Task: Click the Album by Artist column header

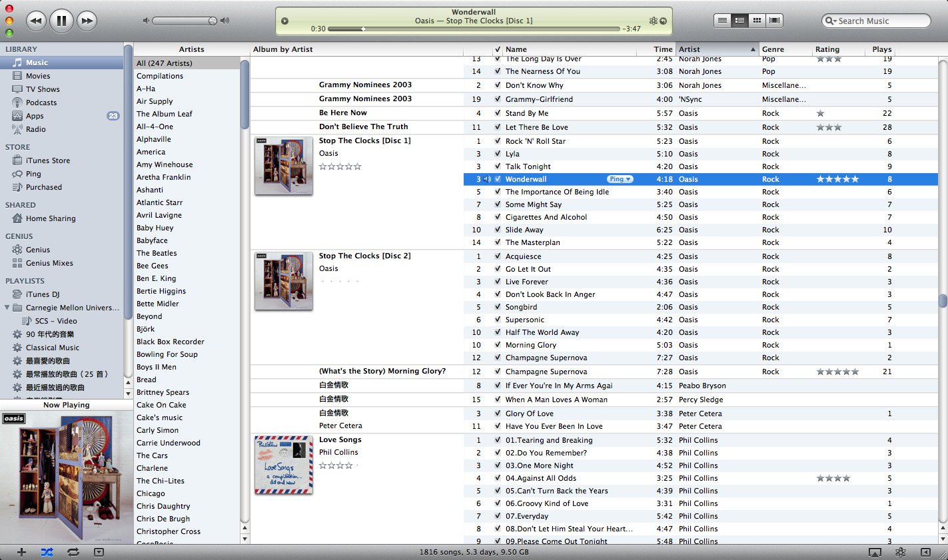Action: click(357, 49)
